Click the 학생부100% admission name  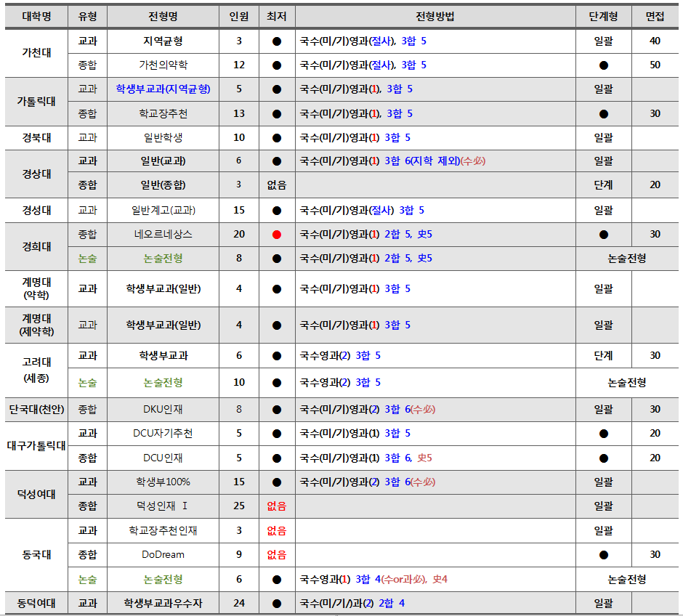click(163, 482)
